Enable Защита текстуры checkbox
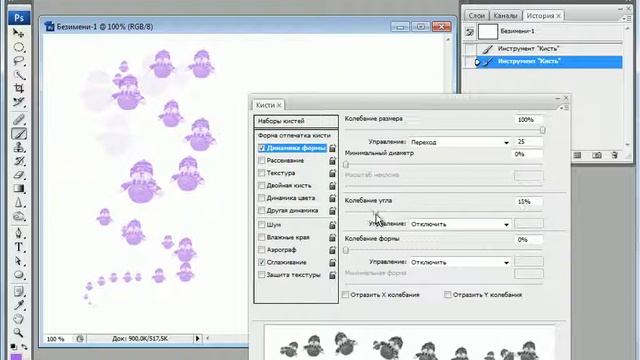640x360 pixels. (262, 275)
